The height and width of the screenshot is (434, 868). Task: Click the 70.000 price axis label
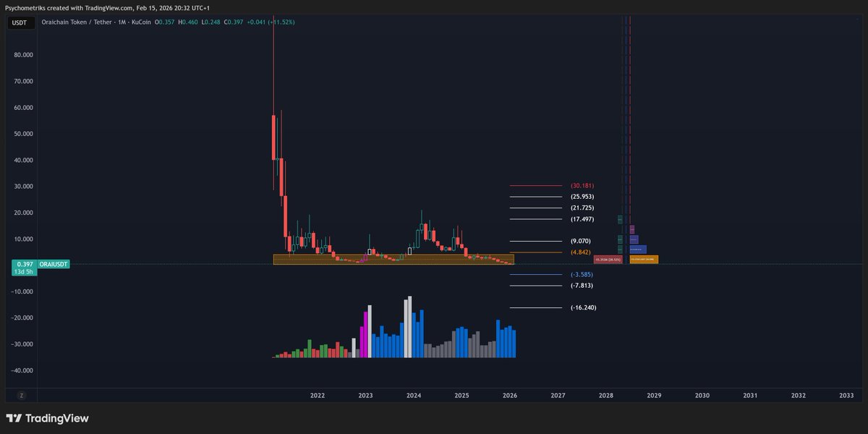point(22,81)
